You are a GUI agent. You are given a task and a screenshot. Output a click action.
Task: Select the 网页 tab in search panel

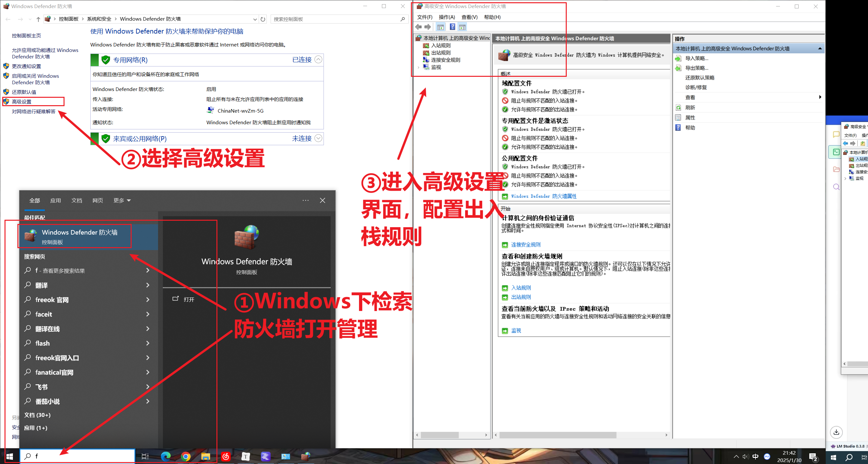[x=98, y=200]
